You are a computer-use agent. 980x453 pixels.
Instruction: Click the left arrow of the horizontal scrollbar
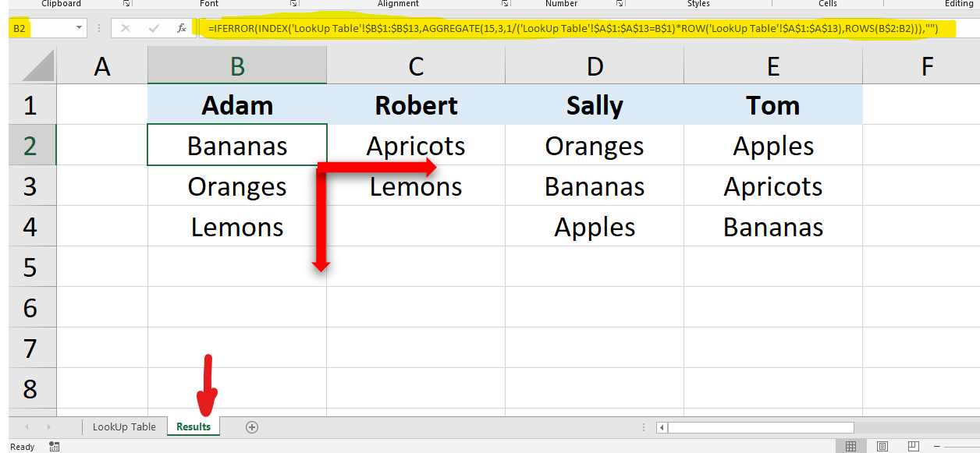[x=661, y=426]
